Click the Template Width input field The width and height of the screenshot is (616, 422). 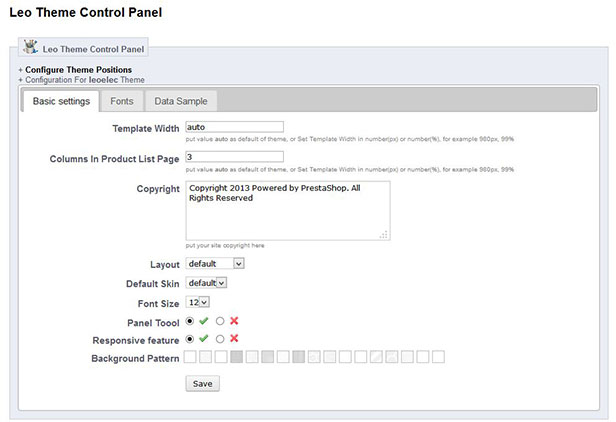[x=235, y=127]
